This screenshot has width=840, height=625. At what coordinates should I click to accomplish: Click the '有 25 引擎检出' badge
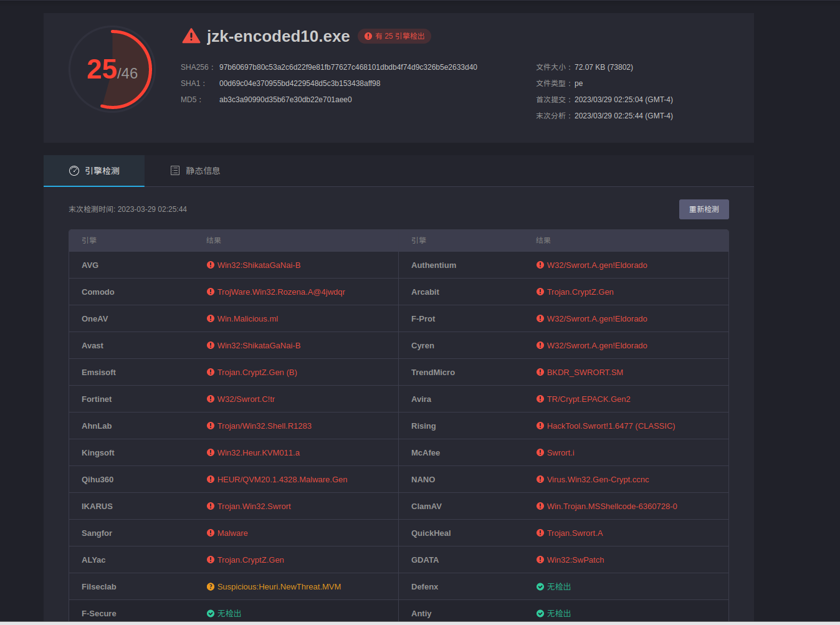[394, 36]
